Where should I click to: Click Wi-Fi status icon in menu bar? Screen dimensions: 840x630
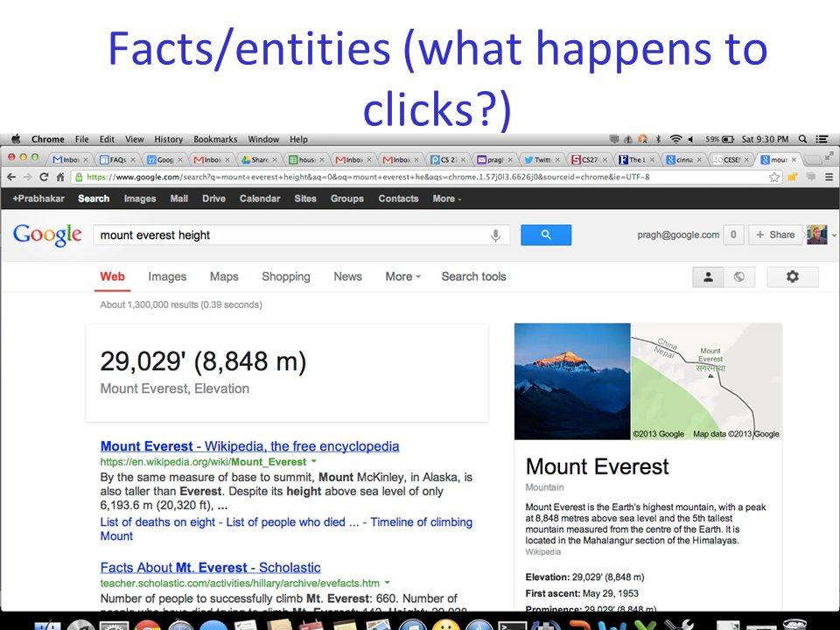click(x=676, y=139)
